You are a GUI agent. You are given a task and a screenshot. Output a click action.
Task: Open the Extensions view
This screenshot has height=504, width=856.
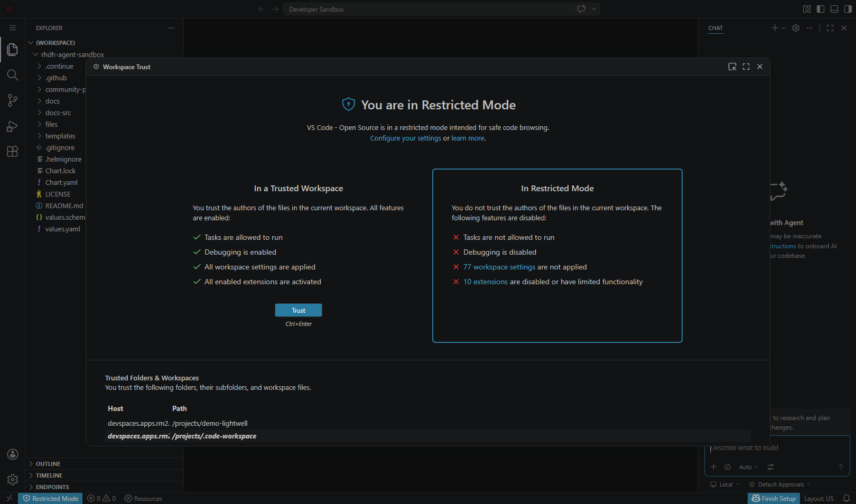[13, 151]
